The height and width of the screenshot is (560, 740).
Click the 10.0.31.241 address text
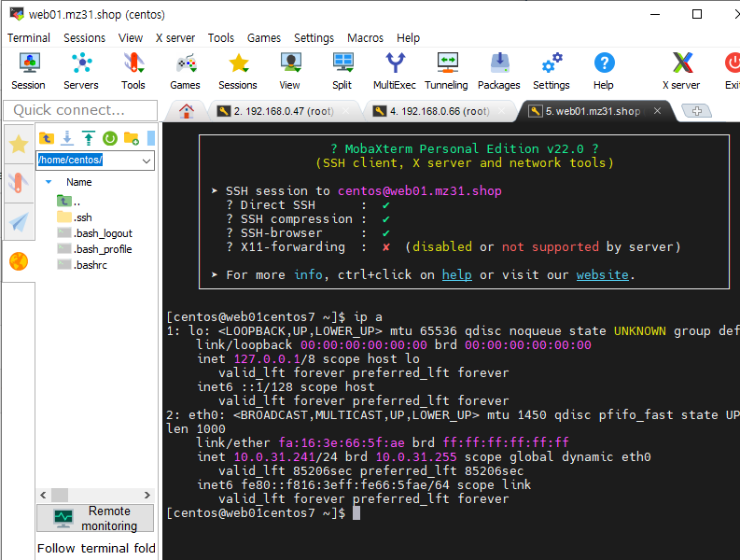[274, 457]
